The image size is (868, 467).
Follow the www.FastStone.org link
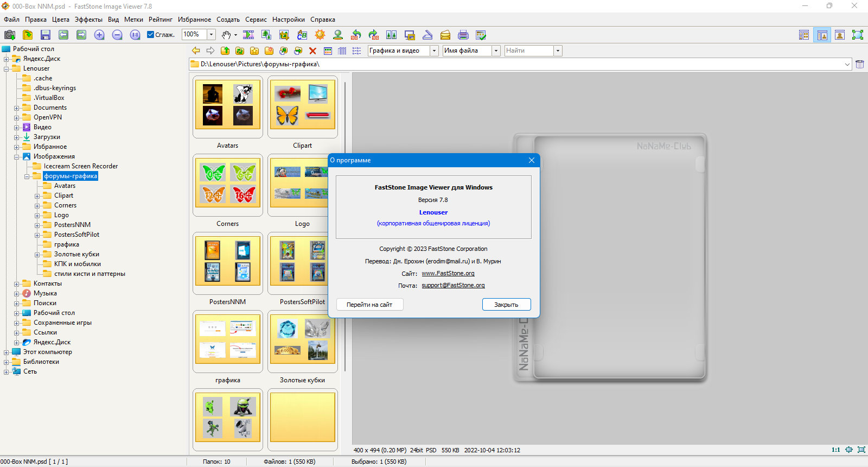[448, 273]
